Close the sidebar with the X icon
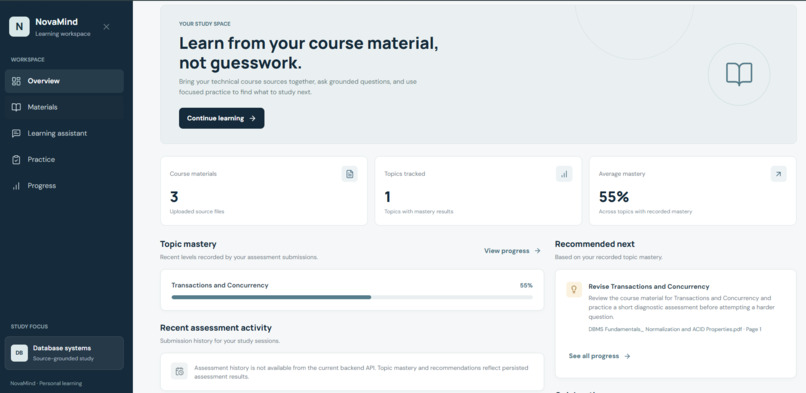The image size is (806, 393). coord(106,27)
